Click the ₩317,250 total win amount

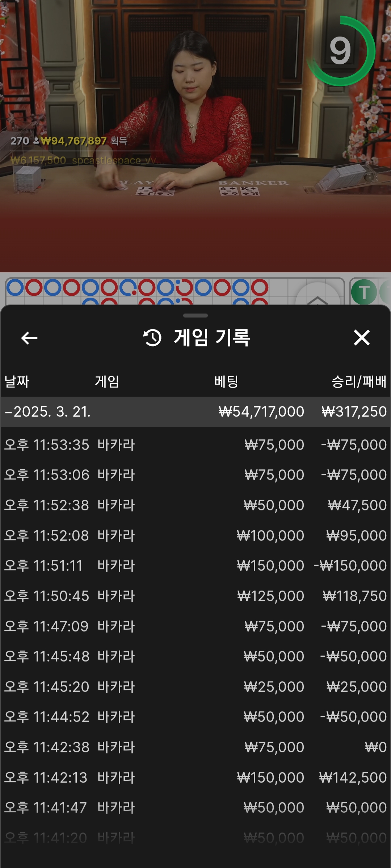(354, 412)
